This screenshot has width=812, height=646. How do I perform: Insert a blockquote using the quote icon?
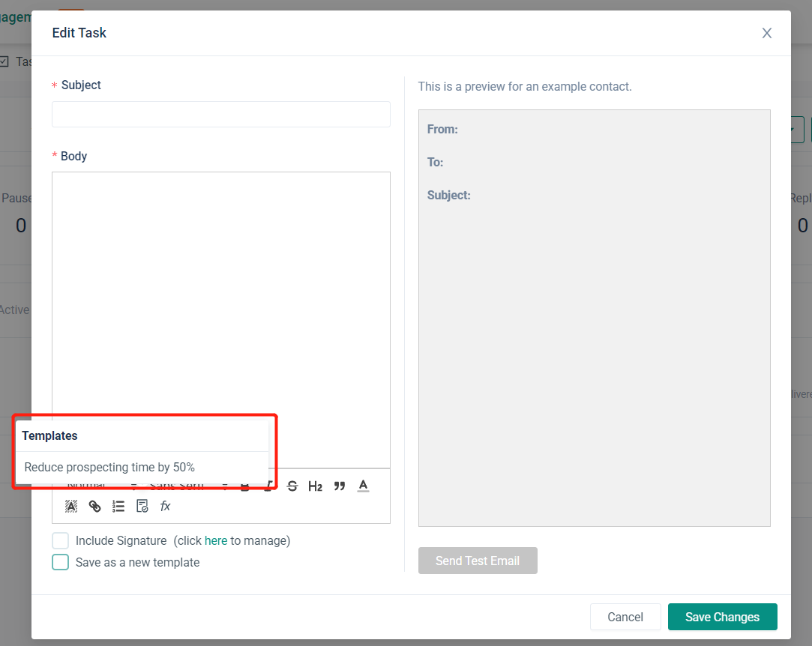pos(340,486)
